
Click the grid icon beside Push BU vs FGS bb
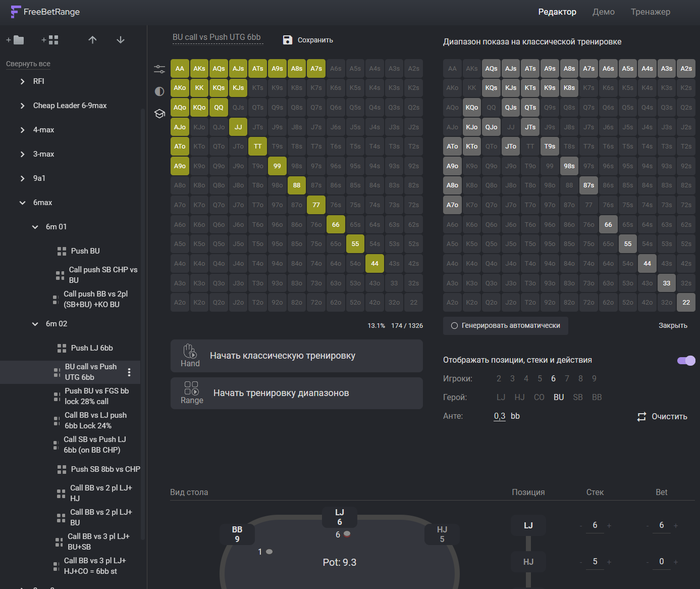[57, 396]
